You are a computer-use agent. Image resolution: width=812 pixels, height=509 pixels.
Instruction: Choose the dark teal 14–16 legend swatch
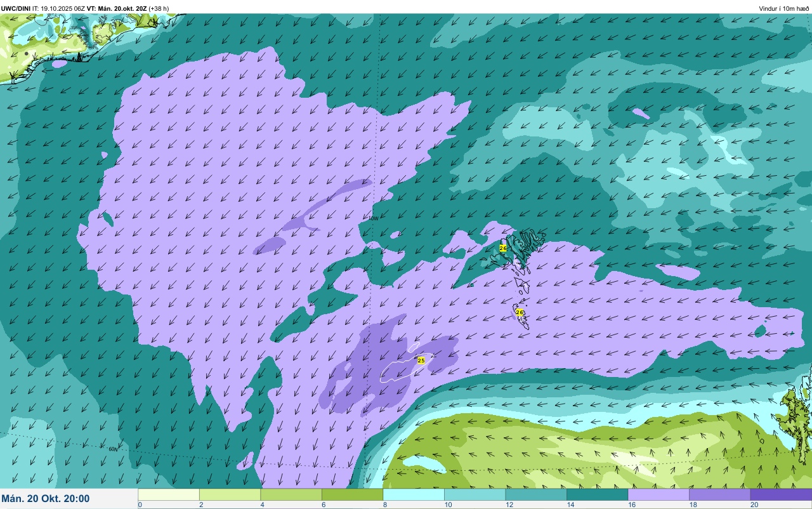coord(597,494)
